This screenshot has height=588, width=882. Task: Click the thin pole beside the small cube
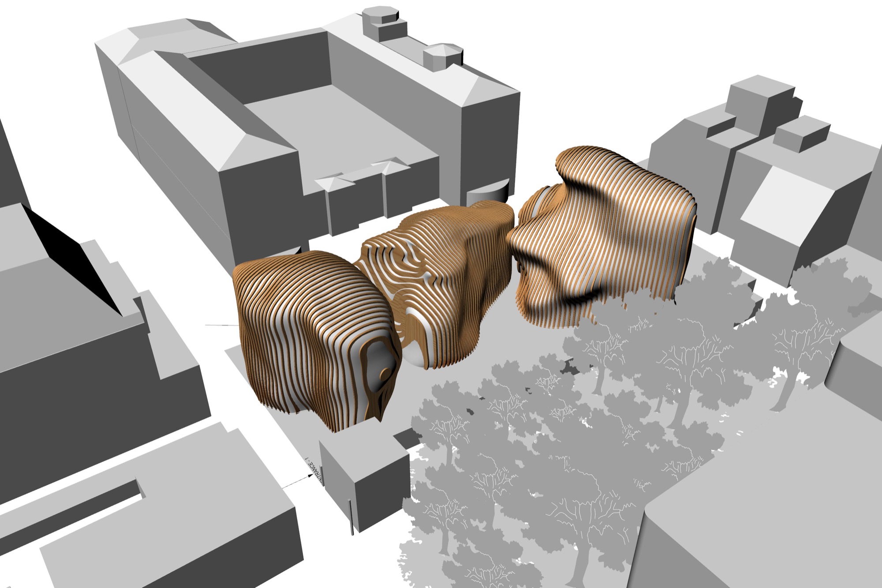coord(351,517)
